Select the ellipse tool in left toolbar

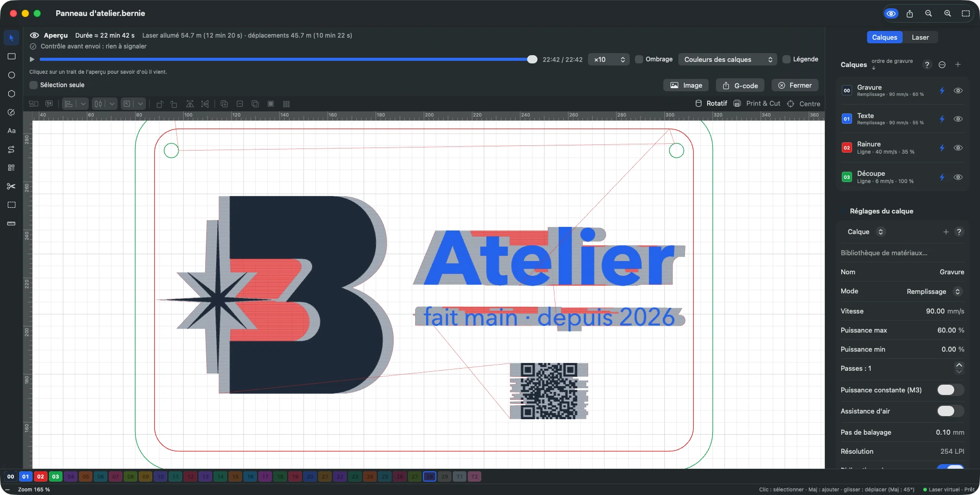[x=11, y=75]
